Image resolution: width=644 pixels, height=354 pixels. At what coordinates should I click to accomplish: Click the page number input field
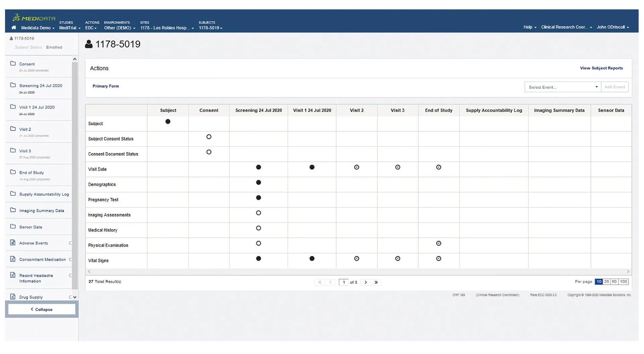pyautogui.click(x=344, y=282)
